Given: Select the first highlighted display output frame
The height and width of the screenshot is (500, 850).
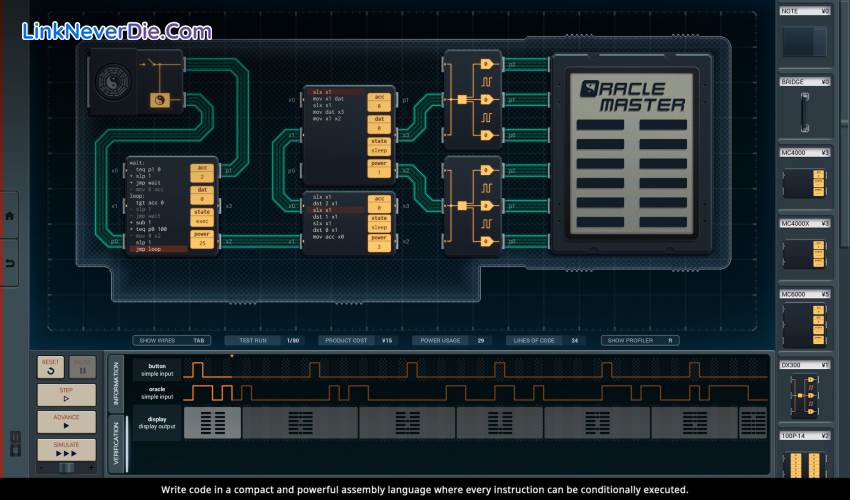Looking at the screenshot, I should (212, 423).
